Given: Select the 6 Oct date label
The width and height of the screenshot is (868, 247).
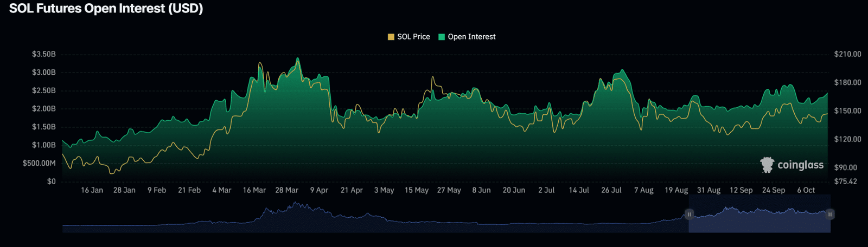Looking at the screenshot, I should pos(806,190).
